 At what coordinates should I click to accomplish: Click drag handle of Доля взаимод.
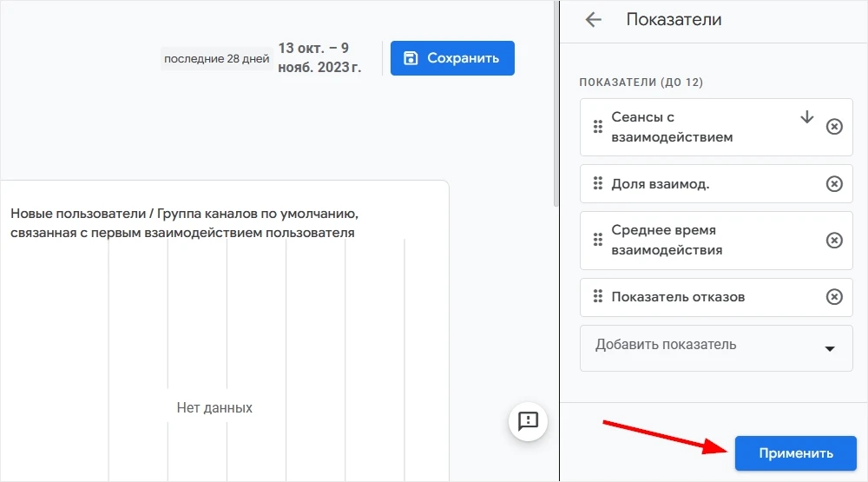pos(598,183)
